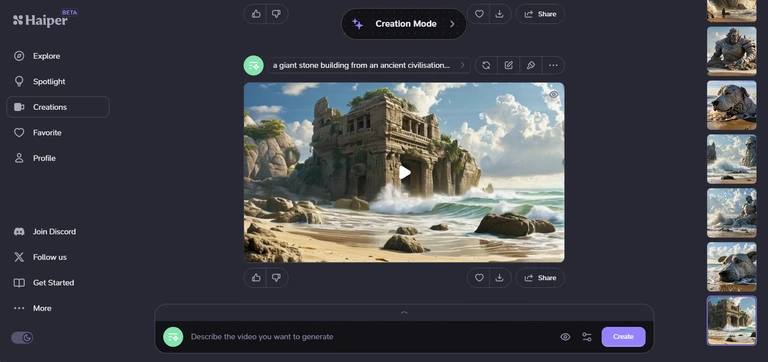Image resolution: width=768 pixels, height=362 pixels.
Task: Click the edit prompt pencil icon
Action: [x=508, y=65]
